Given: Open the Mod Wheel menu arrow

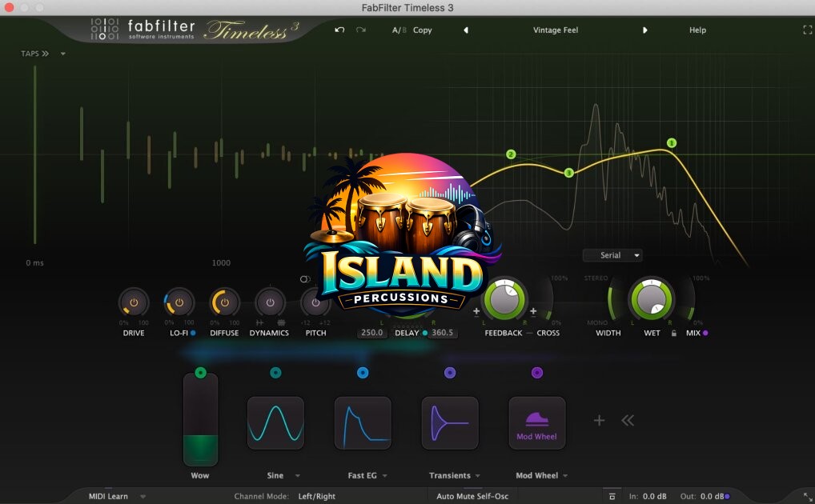Looking at the screenshot, I should [x=565, y=475].
